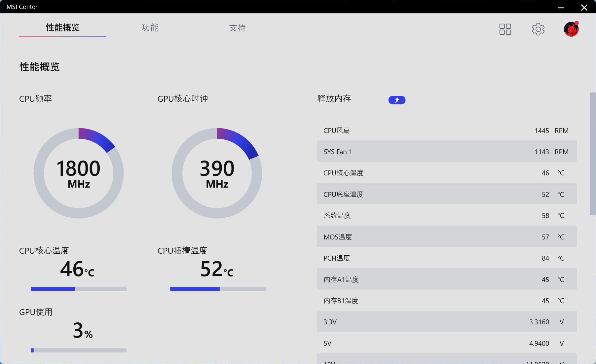596x364 pixels.
Task: Switch to the 支持 tab
Action: [237, 28]
